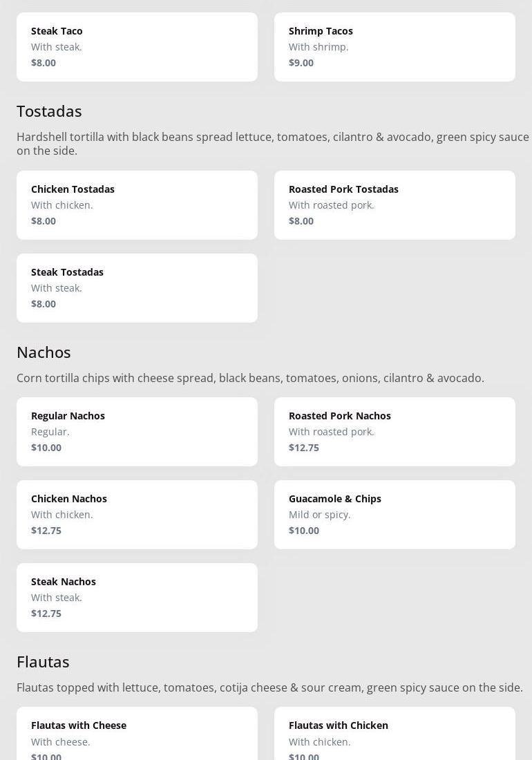
Task: Open the Roasted Pork Nachos item
Action: click(395, 431)
